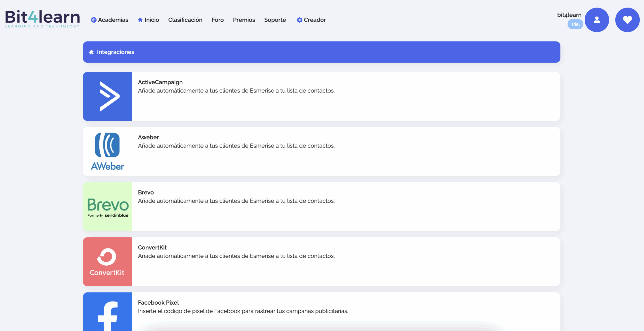Open the Creador settings menu

coord(311,20)
